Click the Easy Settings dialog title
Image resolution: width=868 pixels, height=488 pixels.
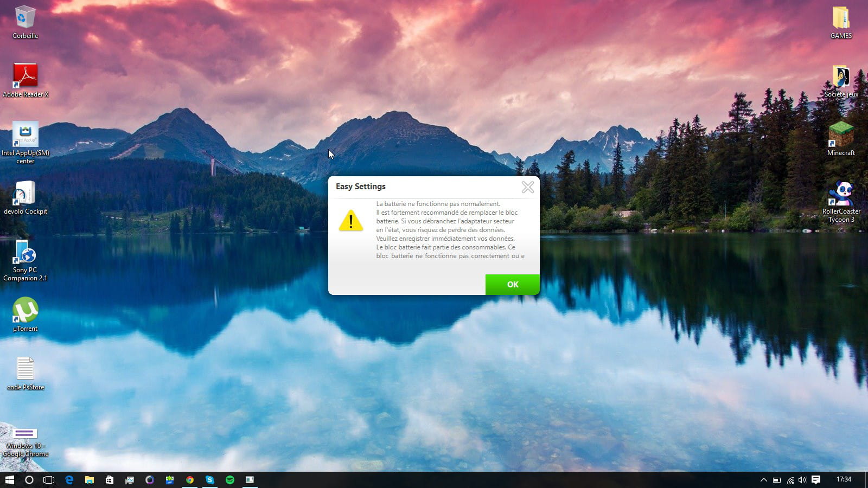pyautogui.click(x=361, y=187)
